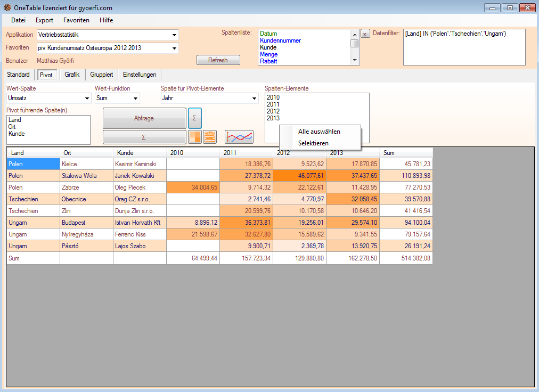Click the small sigma button beside Abfrage

194,118
